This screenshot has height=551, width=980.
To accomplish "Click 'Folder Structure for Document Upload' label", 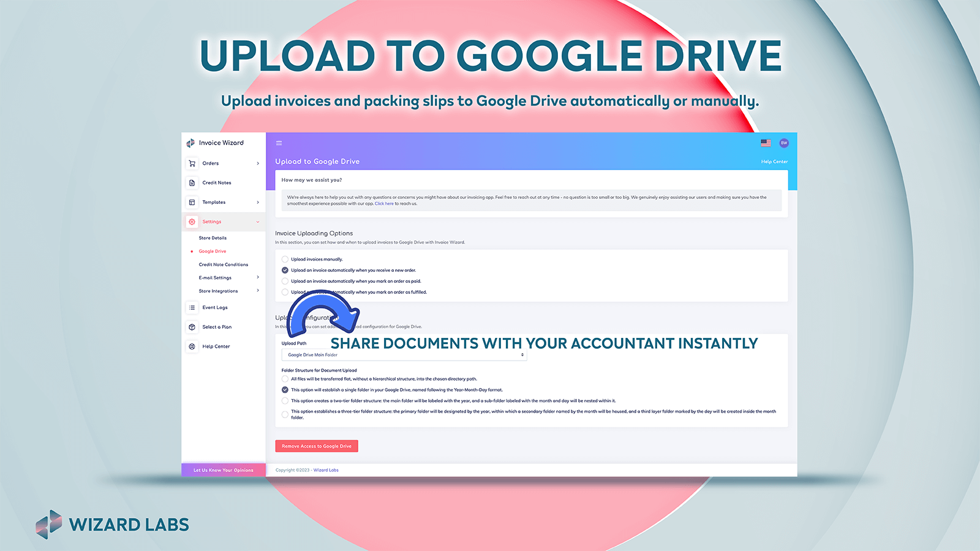I will tap(319, 370).
